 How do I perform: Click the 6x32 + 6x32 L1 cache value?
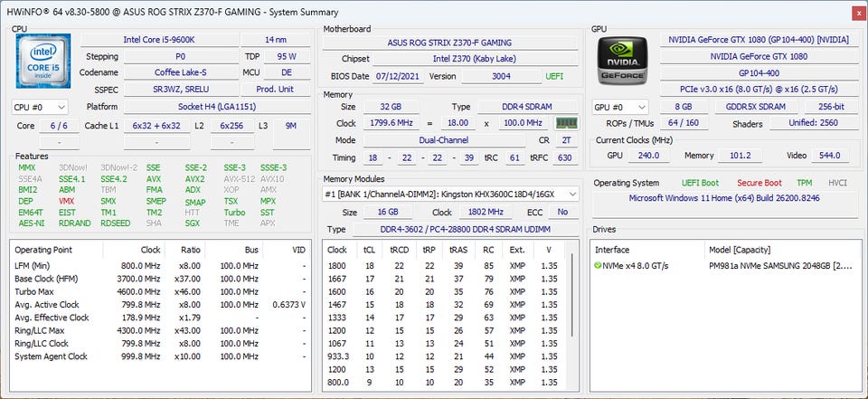tap(156, 126)
